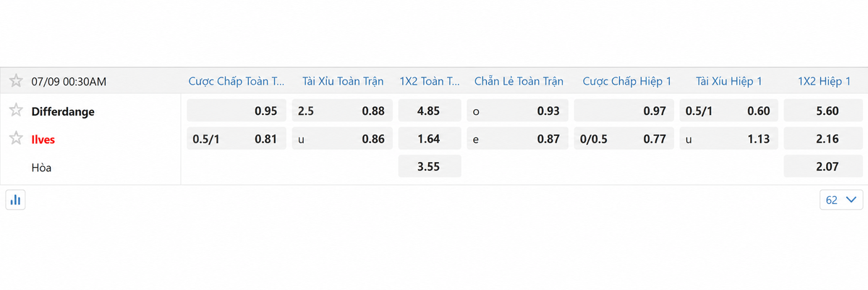Open the statistics bar chart icon
This screenshot has width=868, height=290.
[x=15, y=200]
